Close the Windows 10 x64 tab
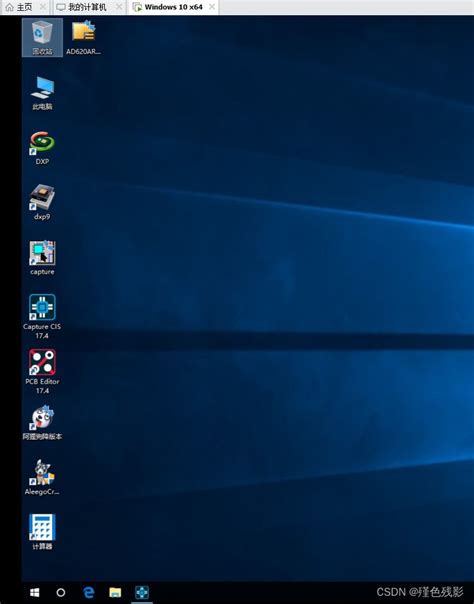The width and height of the screenshot is (474, 604). tap(212, 7)
